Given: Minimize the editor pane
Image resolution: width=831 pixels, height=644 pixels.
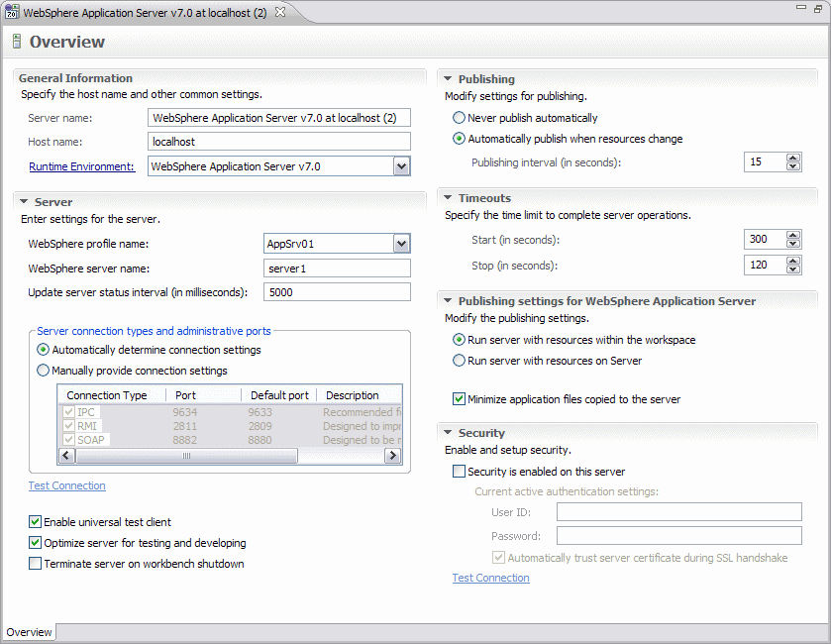Looking at the screenshot, I should (x=801, y=7).
